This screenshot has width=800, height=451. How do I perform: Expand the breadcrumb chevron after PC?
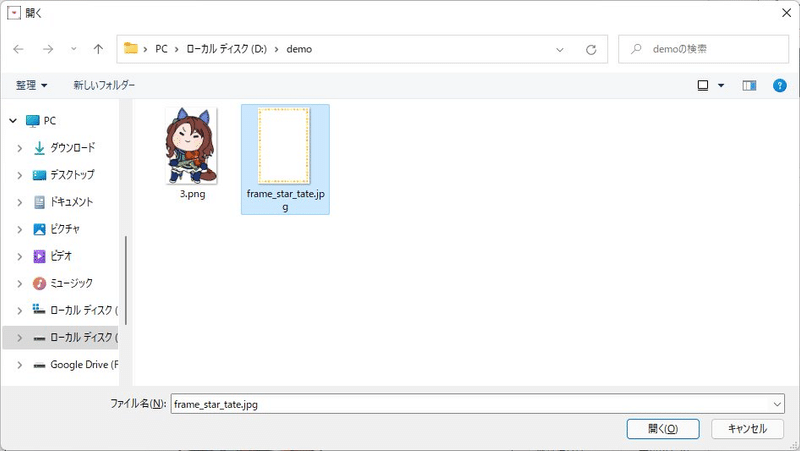(177, 49)
